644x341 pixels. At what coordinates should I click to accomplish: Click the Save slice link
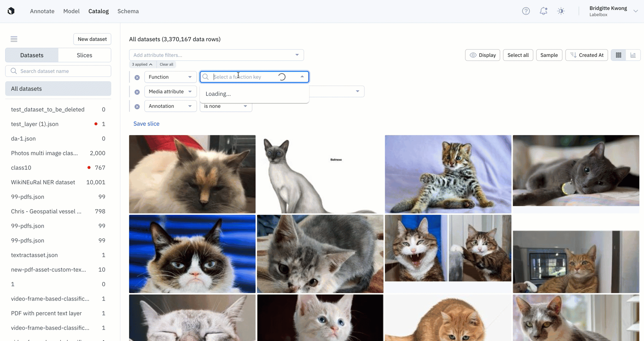coord(147,124)
